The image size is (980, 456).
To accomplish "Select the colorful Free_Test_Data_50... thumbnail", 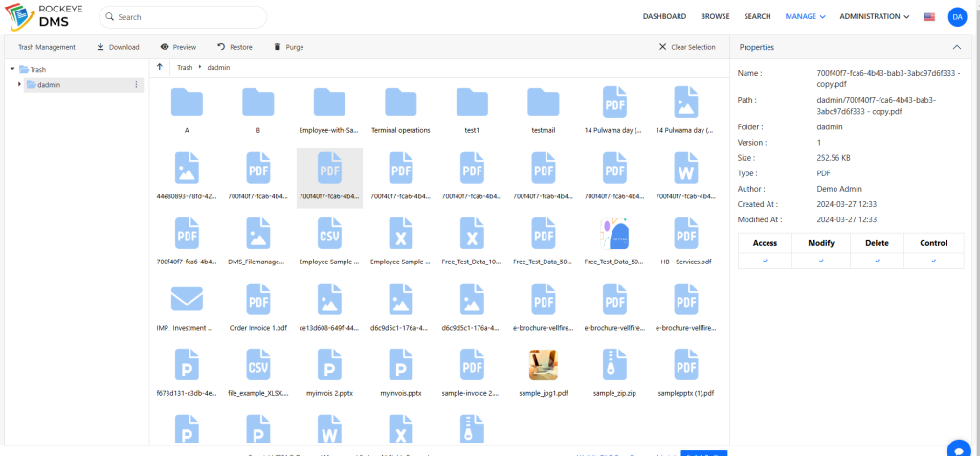I will [614, 241].
